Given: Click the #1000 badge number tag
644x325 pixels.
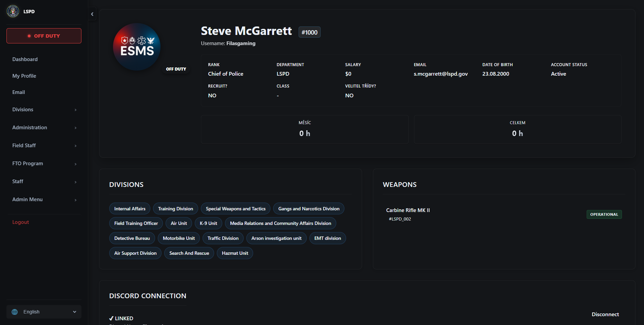Looking at the screenshot, I should pos(309,32).
